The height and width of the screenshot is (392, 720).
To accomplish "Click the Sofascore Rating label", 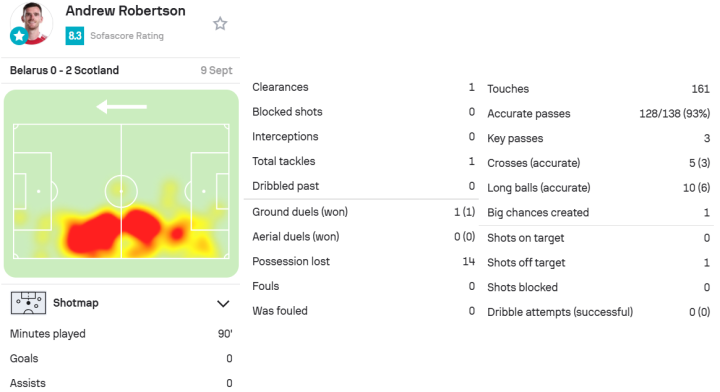I will pyautogui.click(x=127, y=36).
